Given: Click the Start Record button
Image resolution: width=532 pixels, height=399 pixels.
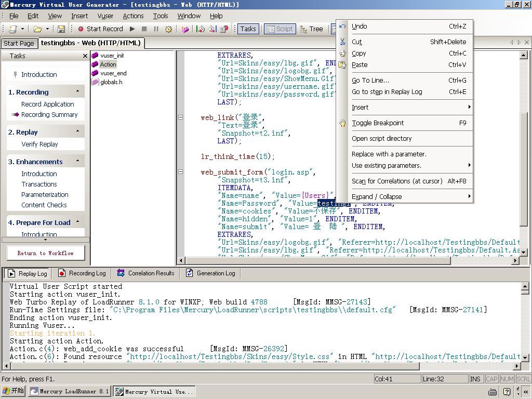Looking at the screenshot, I should (100, 29).
